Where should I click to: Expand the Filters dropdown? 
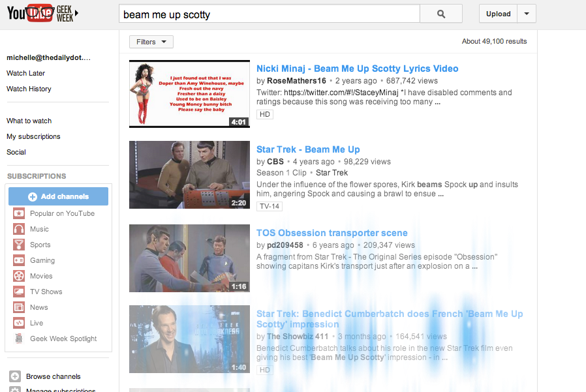[x=151, y=42]
